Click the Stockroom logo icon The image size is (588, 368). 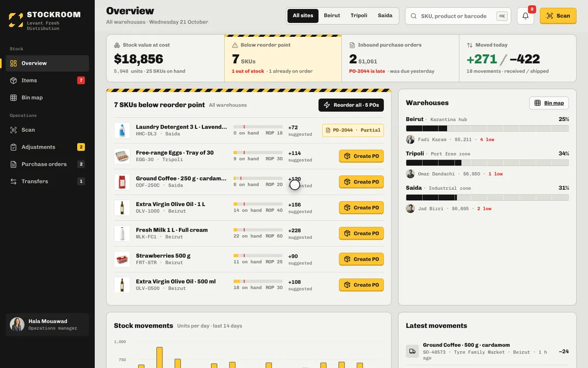click(x=16, y=20)
